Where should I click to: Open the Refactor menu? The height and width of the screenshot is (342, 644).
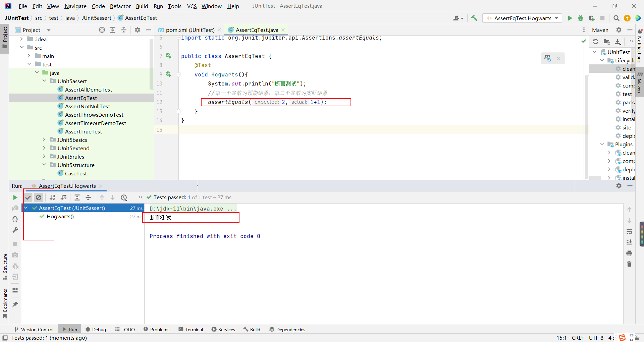click(x=120, y=6)
